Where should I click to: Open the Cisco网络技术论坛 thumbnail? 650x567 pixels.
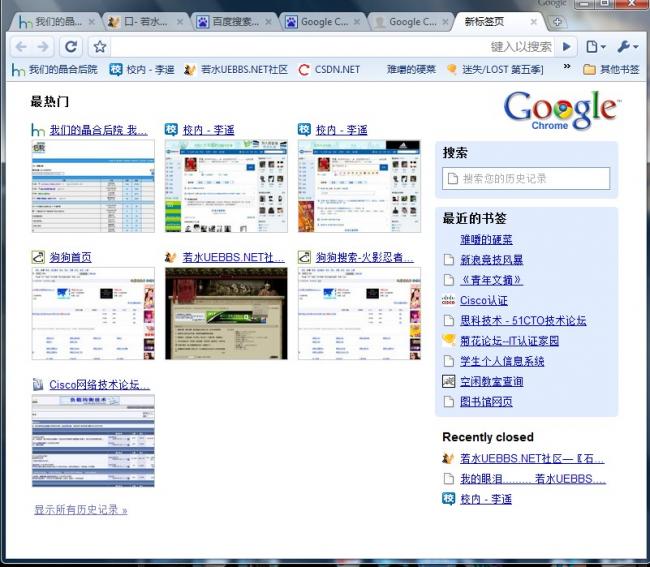tap(93, 441)
